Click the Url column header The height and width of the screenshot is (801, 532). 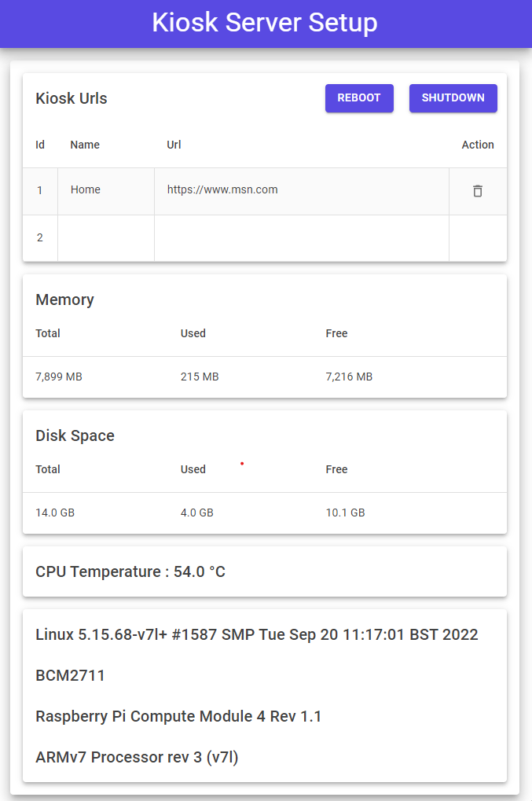174,145
